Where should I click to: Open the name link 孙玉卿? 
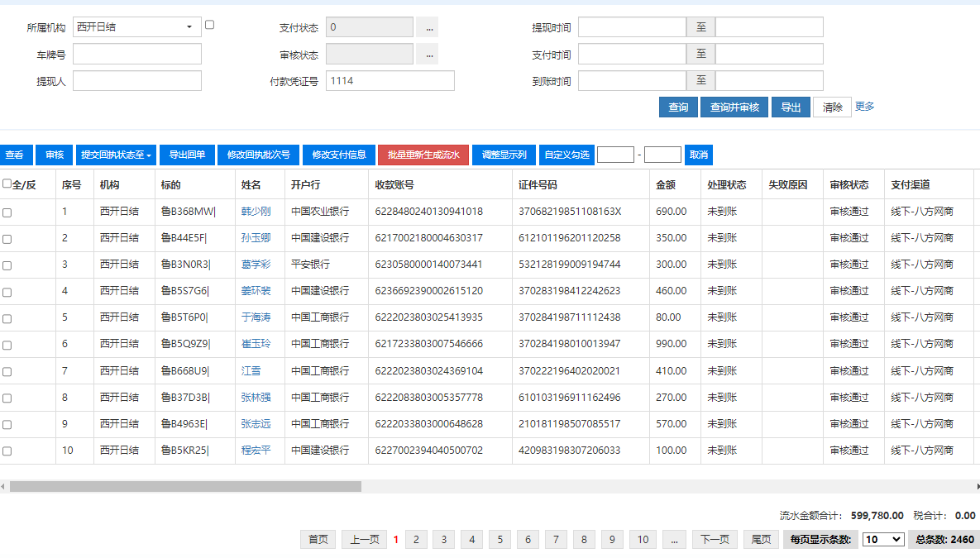(x=256, y=238)
